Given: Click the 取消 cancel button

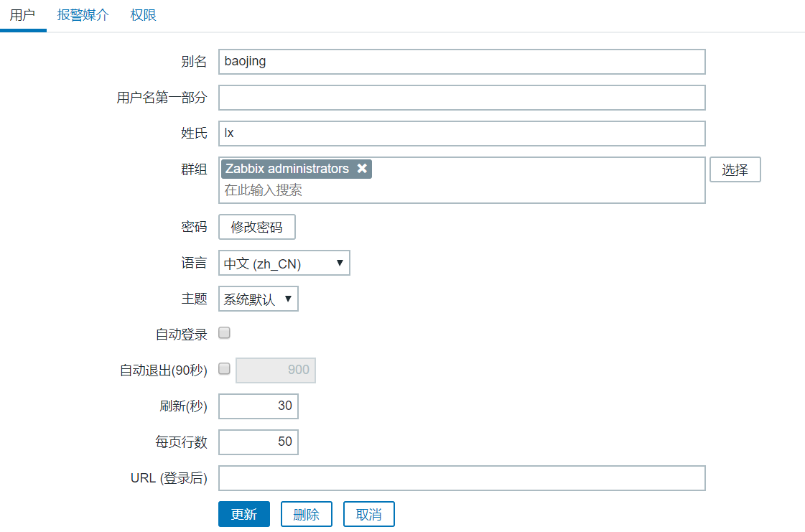Looking at the screenshot, I should pyautogui.click(x=368, y=514).
